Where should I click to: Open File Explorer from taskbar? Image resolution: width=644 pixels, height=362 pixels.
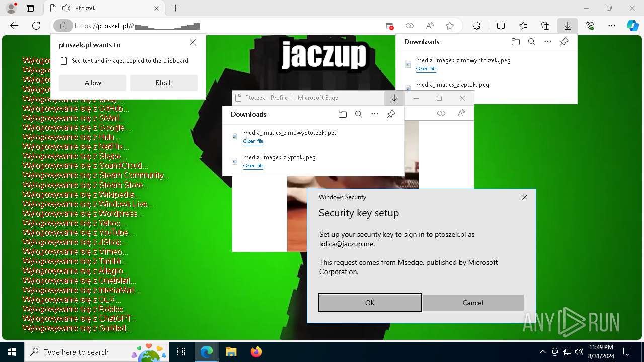click(231, 352)
